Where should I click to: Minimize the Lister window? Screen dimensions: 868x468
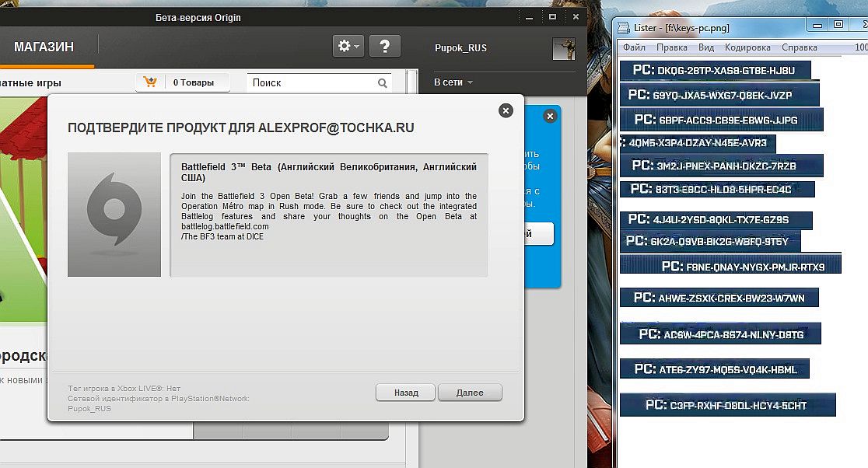click(x=817, y=25)
